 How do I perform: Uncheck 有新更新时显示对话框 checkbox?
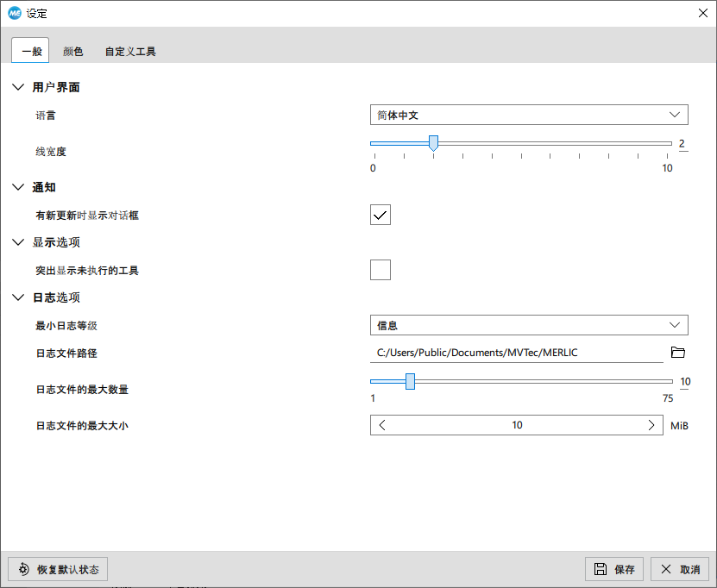tap(381, 215)
